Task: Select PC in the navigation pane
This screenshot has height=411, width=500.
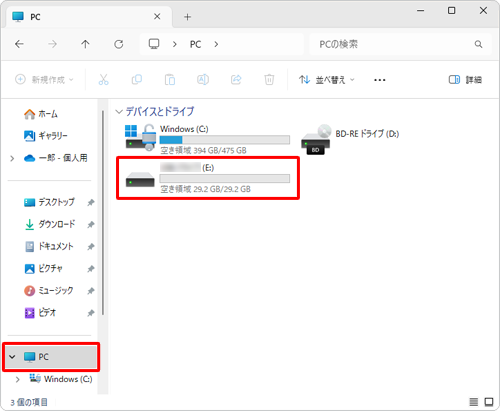Action: [x=51, y=357]
